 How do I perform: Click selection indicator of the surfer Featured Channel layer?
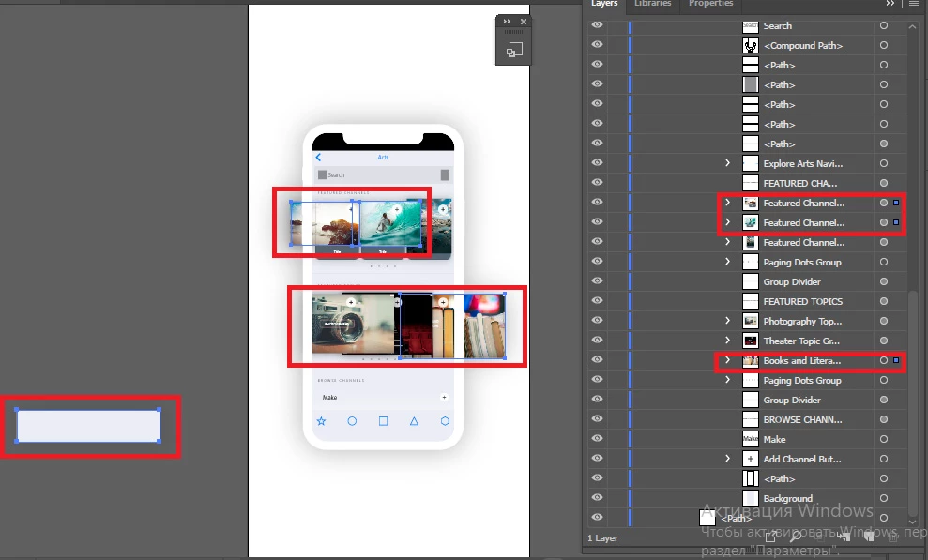click(896, 222)
